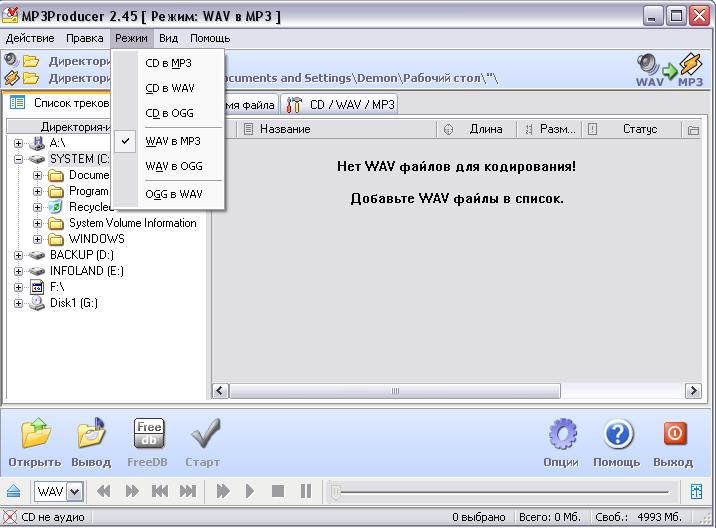Start encoding with the Старт checkmark

(205, 433)
